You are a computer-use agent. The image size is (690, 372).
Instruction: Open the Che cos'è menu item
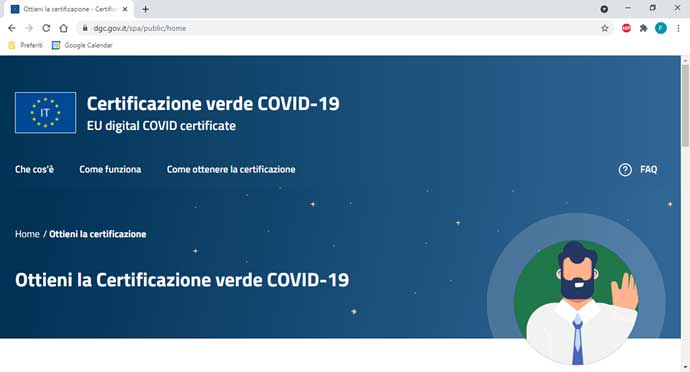coord(34,169)
